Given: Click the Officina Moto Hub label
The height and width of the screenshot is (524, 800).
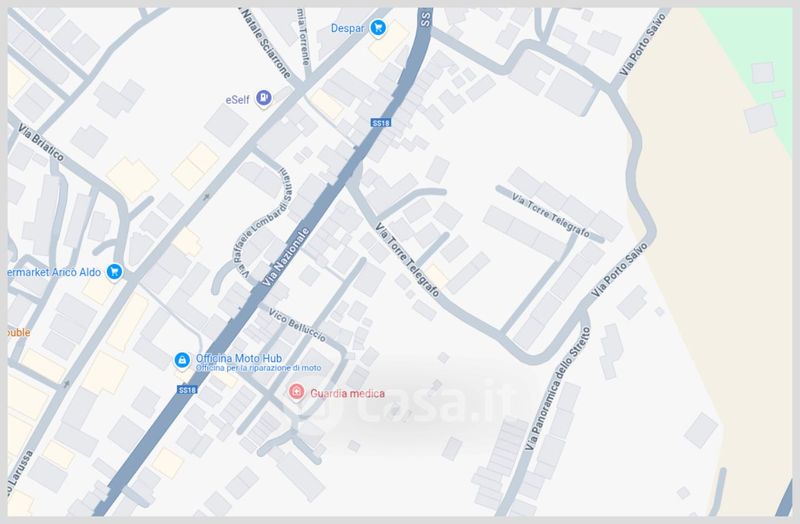Looking at the screenshot, I should tap(239, 358).
